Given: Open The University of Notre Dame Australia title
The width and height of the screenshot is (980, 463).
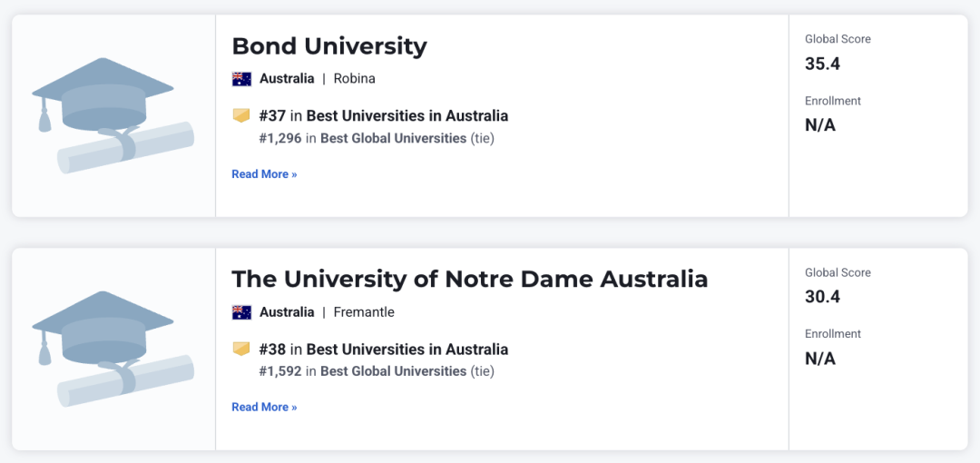Looking at the screenshot, I should (x=470, y=279).
